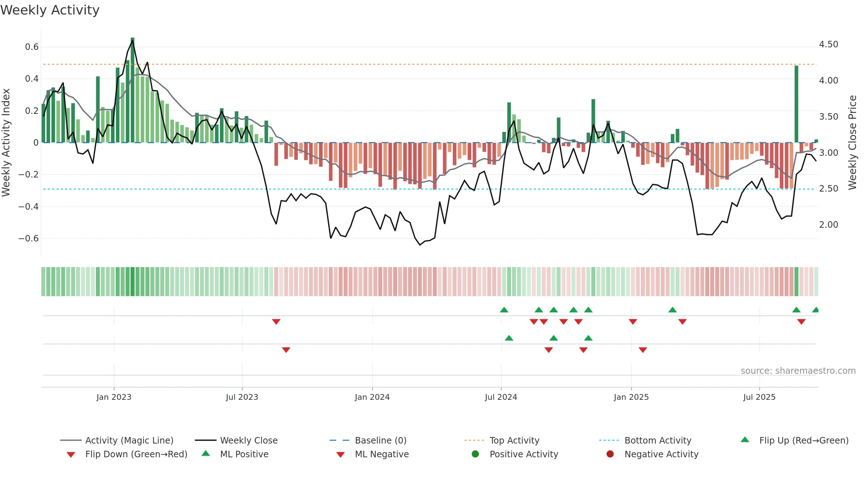Select the earliest Flip Down marker in upper marker row
868x488 pixels.
click(276, 322)
